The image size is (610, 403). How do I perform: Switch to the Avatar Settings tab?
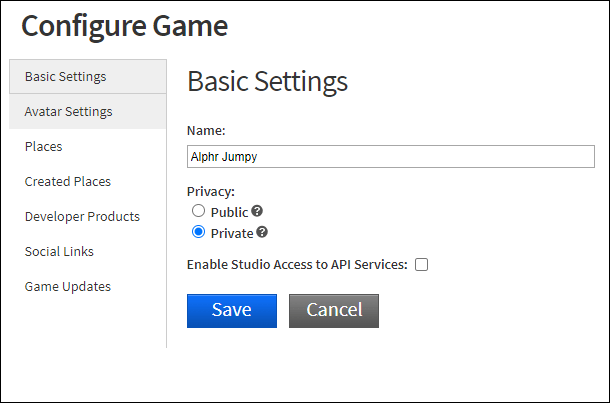[x=68, y=111]
